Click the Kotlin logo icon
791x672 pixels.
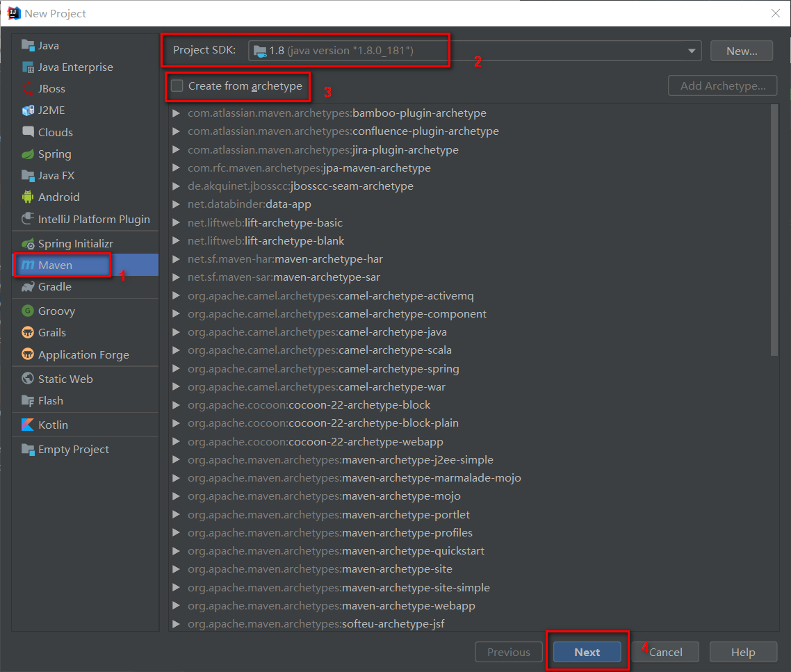point(28,425)
